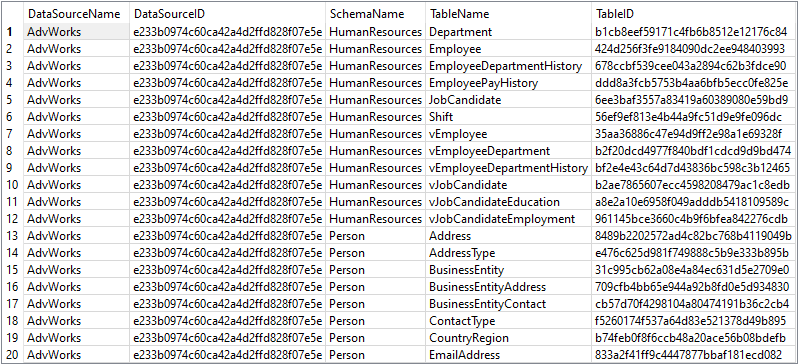798x364 pixels.
Task: Select the Department table name cell
Action: (x=508, y=32)
